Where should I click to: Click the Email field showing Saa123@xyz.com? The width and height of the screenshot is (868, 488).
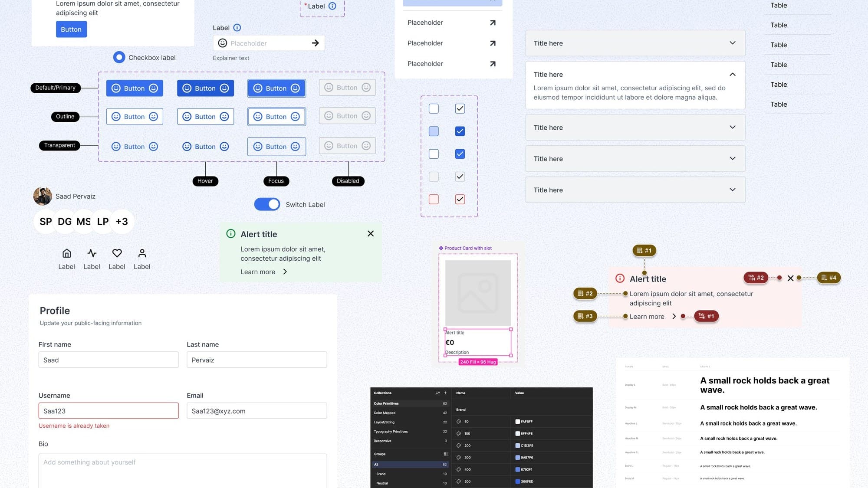[257, 411]
